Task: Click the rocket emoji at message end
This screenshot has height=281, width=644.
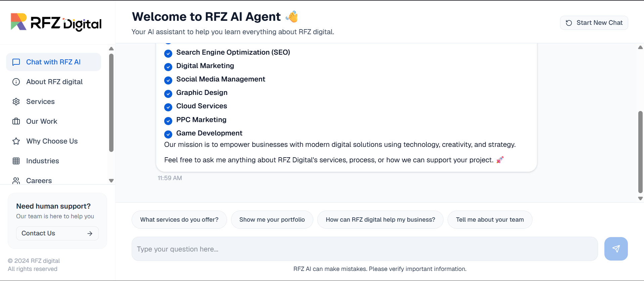Action: coord(500,160)
